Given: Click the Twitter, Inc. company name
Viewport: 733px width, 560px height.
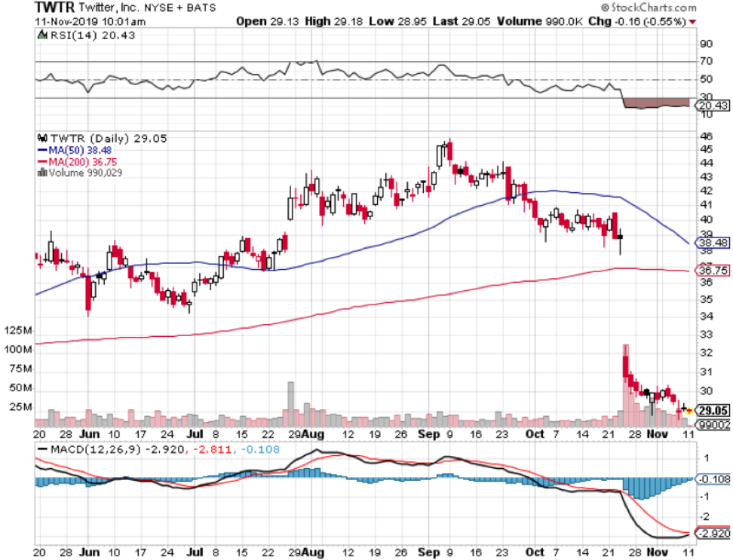Looking at the screenshot, I should tap(109, 8).
